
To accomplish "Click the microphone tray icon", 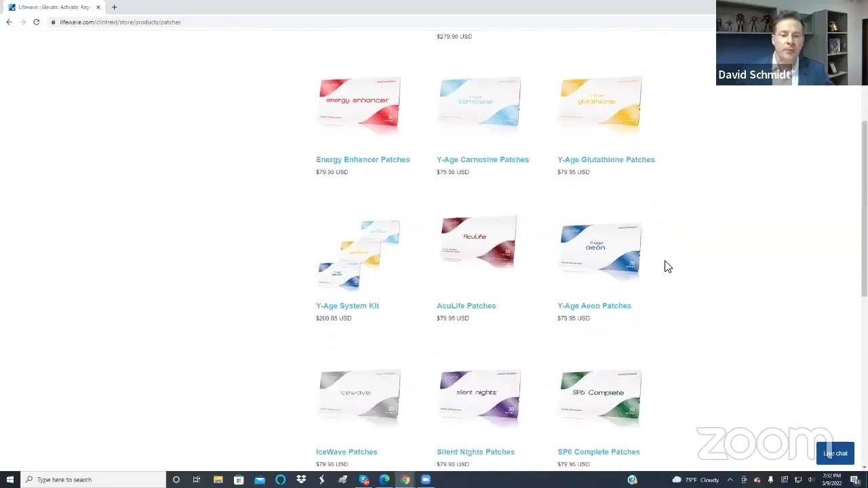I will click(x=770, y=480).
